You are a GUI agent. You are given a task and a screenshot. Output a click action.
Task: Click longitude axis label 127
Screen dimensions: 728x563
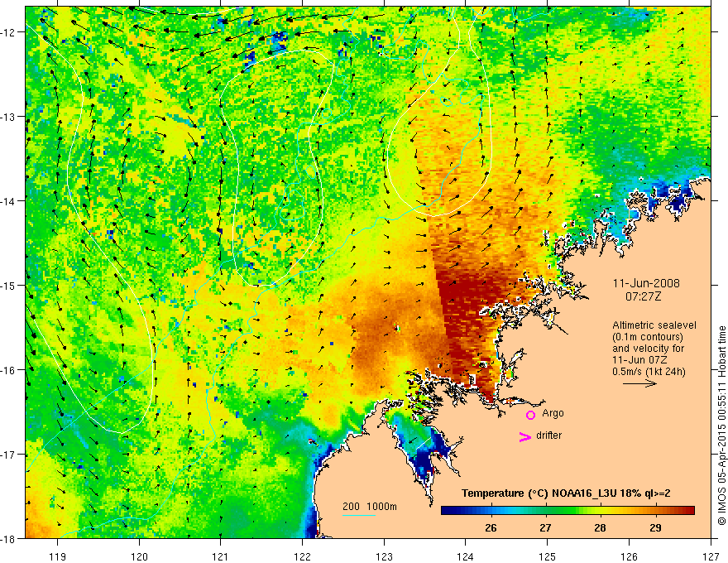point(711,556)
